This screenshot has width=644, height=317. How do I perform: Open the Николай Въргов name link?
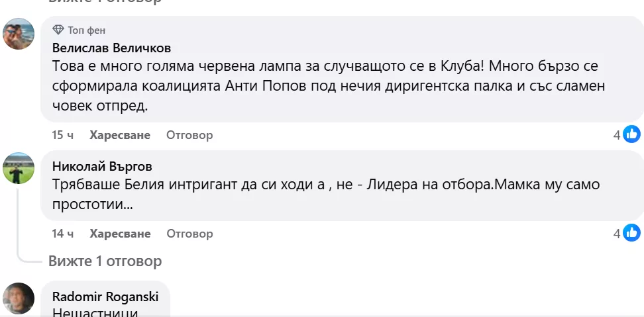pyautogui.click(x=102, y=166)
